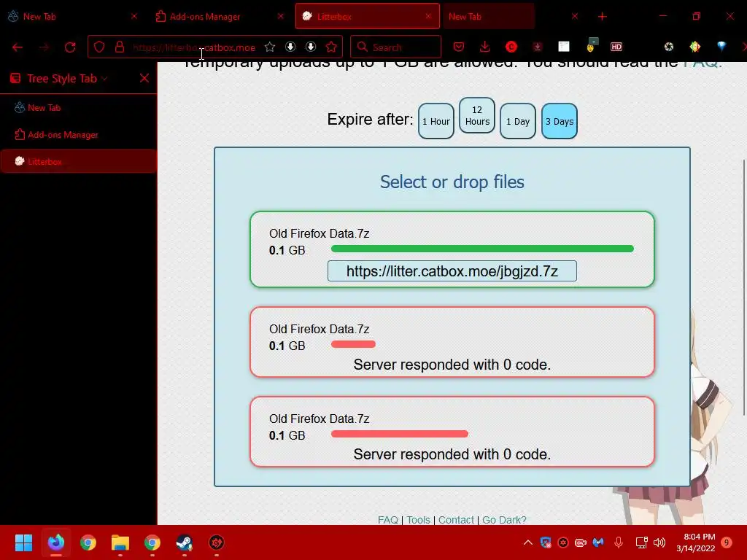Screen dimensions: 747x560
Task: Click the HD extension icon
Action: pos(616,47)
